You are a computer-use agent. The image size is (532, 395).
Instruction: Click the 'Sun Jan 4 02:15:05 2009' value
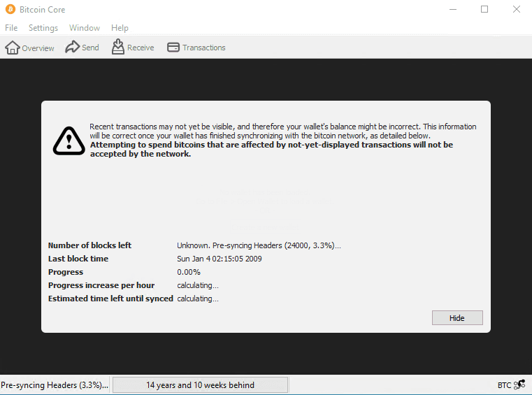[x=220, y=259]
